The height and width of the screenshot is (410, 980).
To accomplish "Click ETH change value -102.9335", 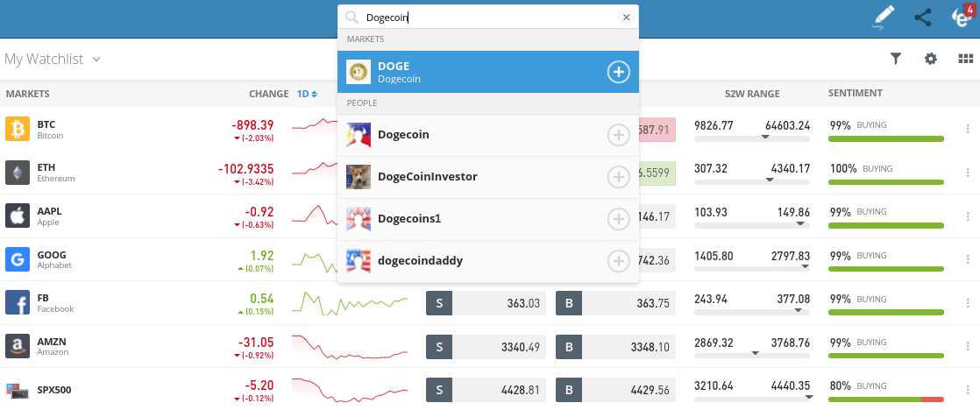I will tap(245, 168).
